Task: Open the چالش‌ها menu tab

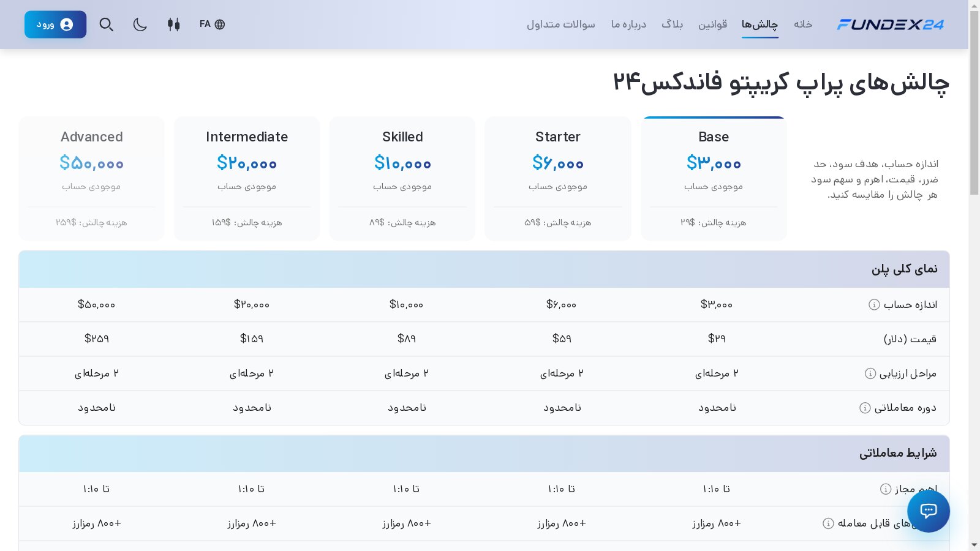Action: pos(759,24)
